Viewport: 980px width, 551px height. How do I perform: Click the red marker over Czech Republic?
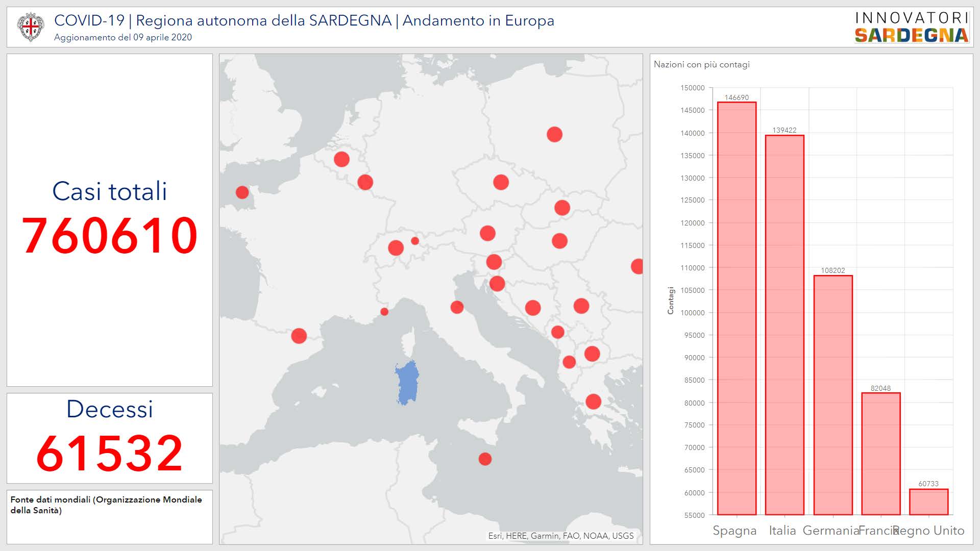[501, 182]
